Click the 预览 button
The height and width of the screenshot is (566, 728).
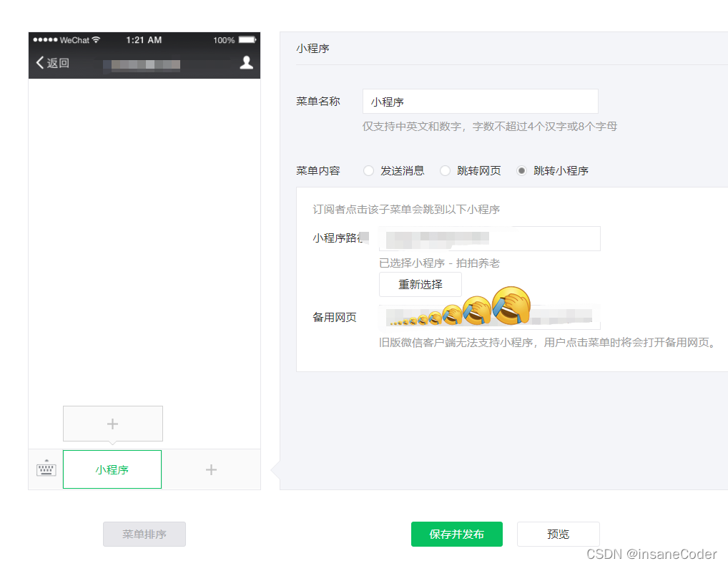pos(558,534)
